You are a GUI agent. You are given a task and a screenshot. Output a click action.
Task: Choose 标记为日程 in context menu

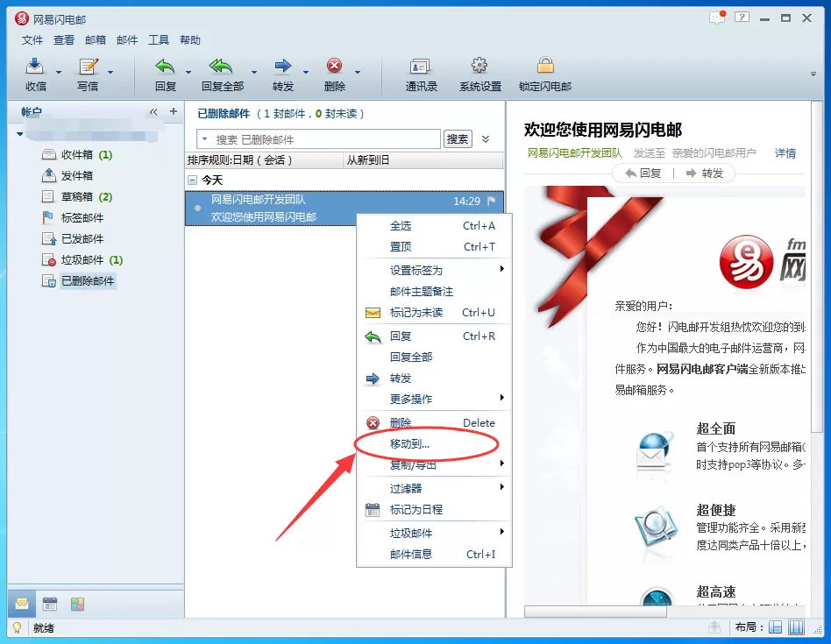pos(434,509)
